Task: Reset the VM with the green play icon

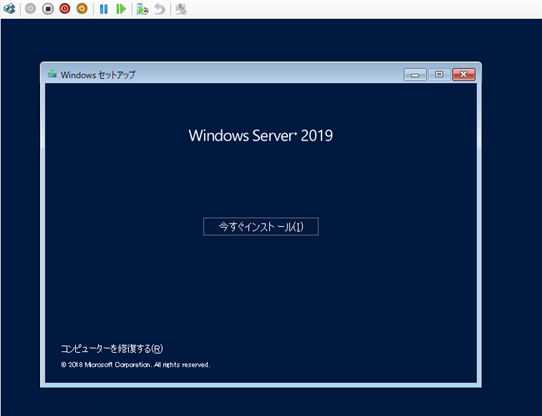Action: coord(121,9)
